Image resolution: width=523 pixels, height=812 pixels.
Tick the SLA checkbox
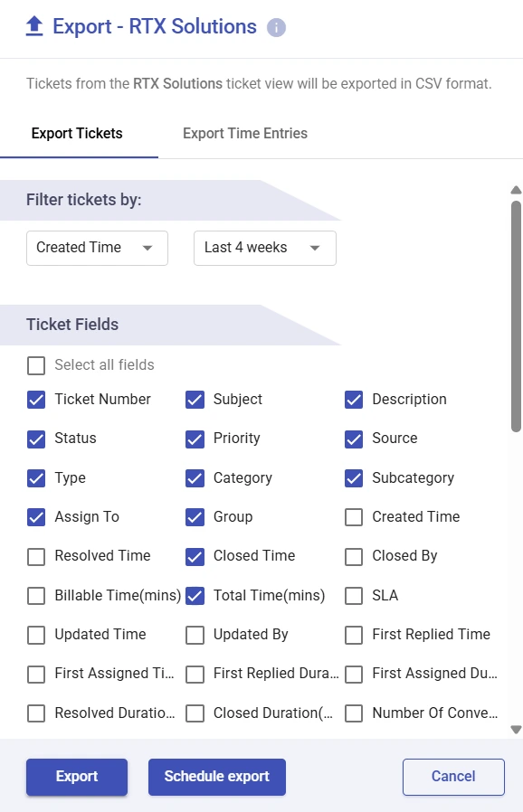[354, 596]
